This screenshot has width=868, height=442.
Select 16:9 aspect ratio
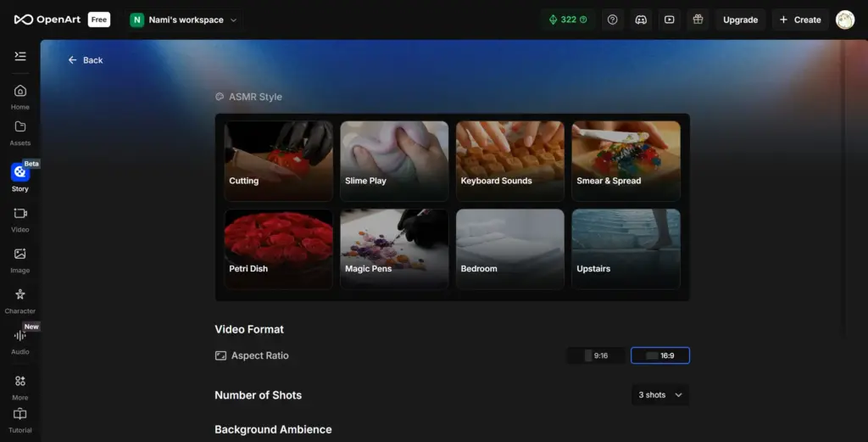point(660,355)
